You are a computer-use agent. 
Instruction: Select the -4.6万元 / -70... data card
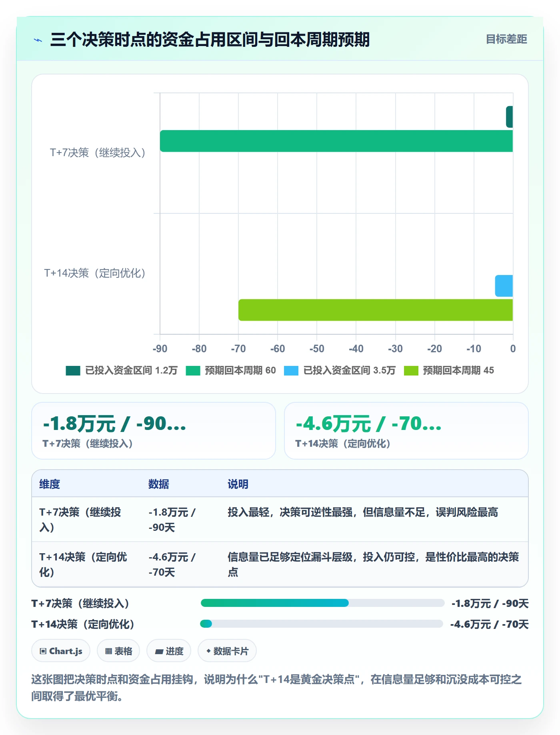(406, 431)
